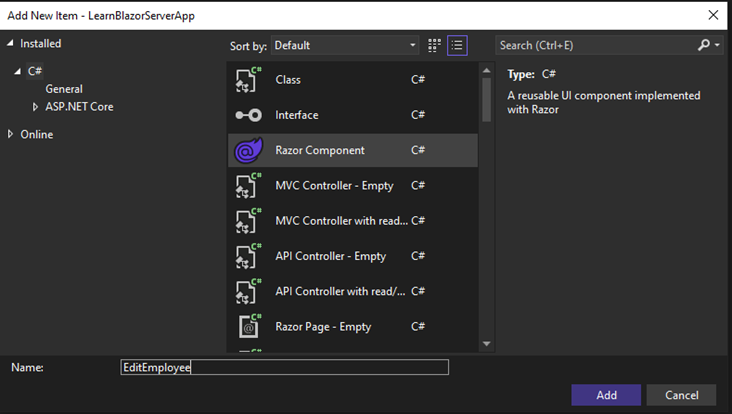Expand the Online tree node
732x414 pixels.
10,134
